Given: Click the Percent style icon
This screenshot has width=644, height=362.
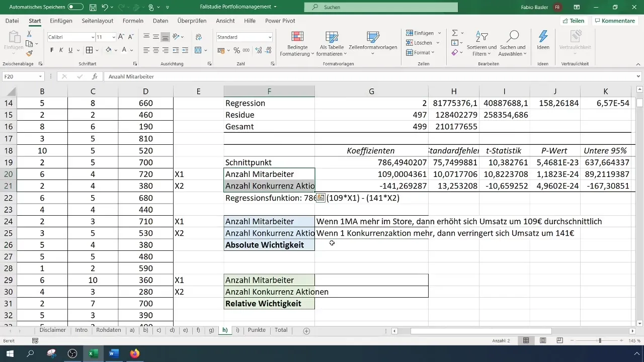Looking at the screenshot, I should [236, 50].
